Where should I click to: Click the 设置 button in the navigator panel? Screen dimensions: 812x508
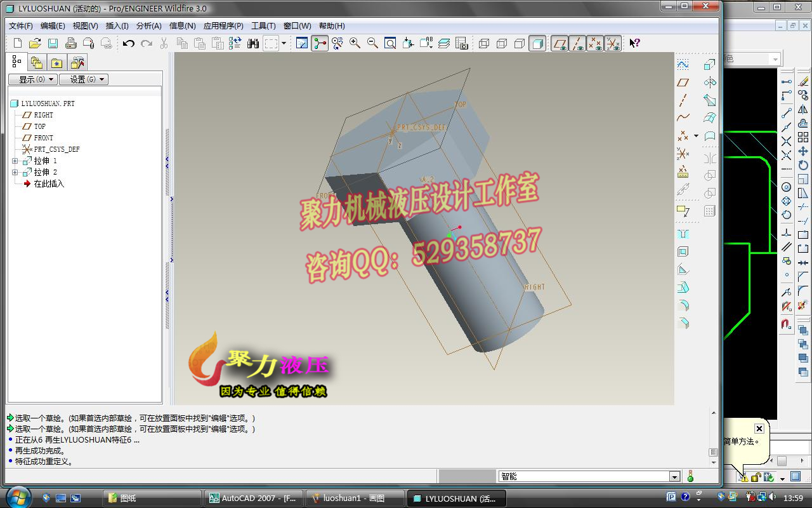pos(83,79)
